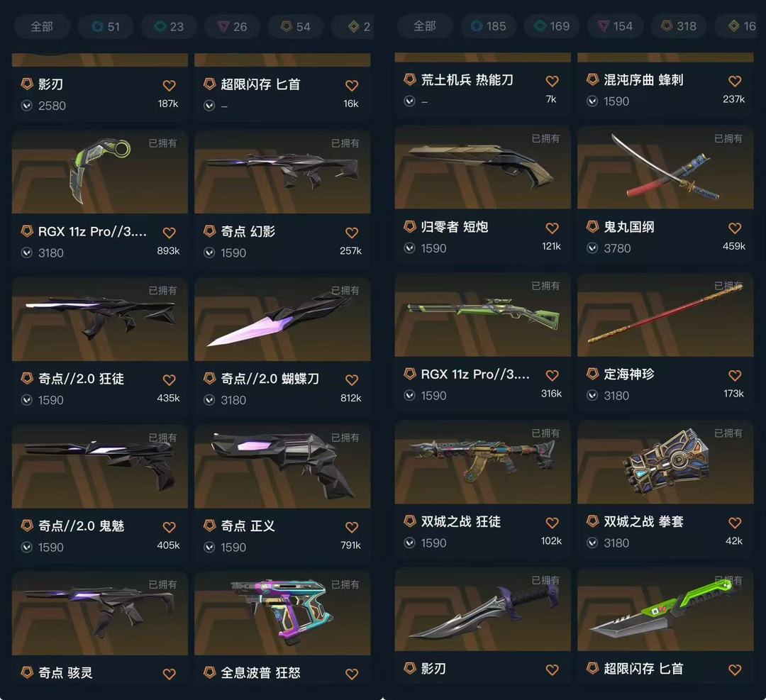Click the tier icon beside 定海神珍
This screenshot has height=700, width=766.
(x=592, y=374)
